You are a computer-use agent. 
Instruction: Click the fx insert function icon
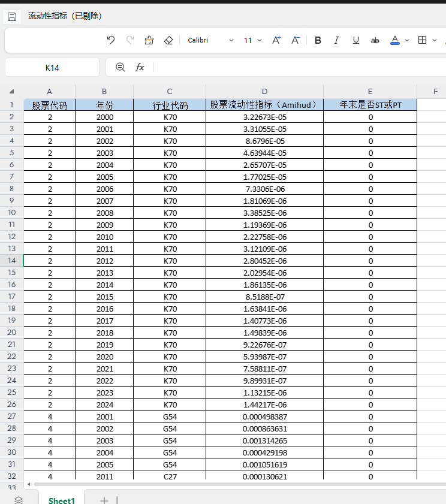(x=140, y=67)
